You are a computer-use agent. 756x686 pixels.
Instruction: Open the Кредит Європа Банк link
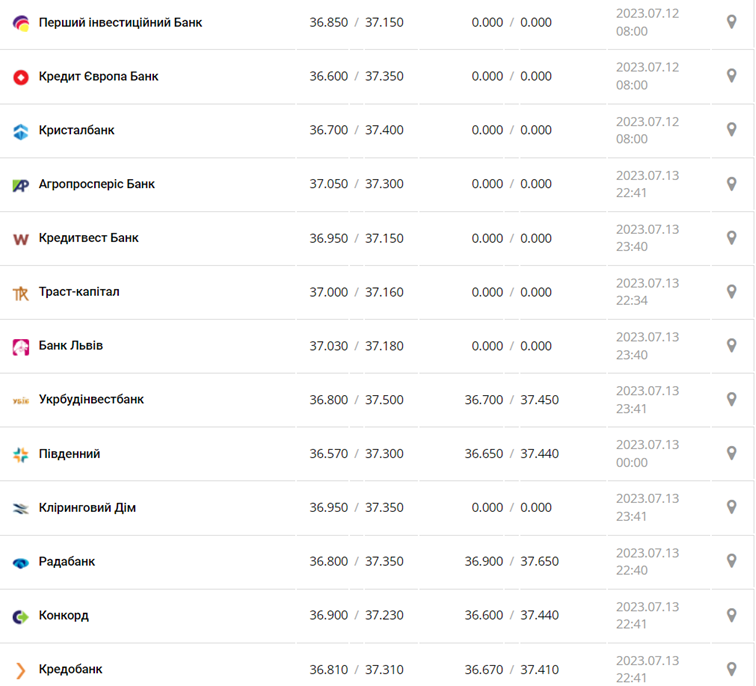[x=98, y=76]
